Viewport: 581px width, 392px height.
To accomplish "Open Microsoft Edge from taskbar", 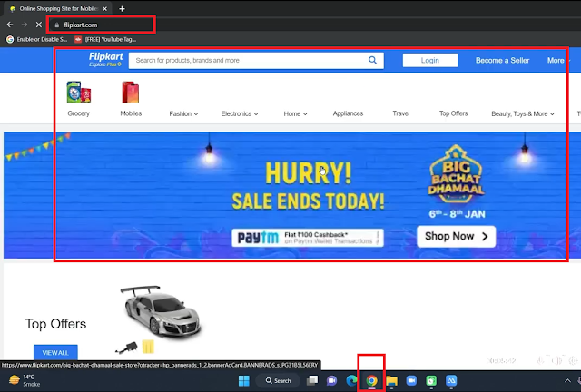I will (351, 380).
